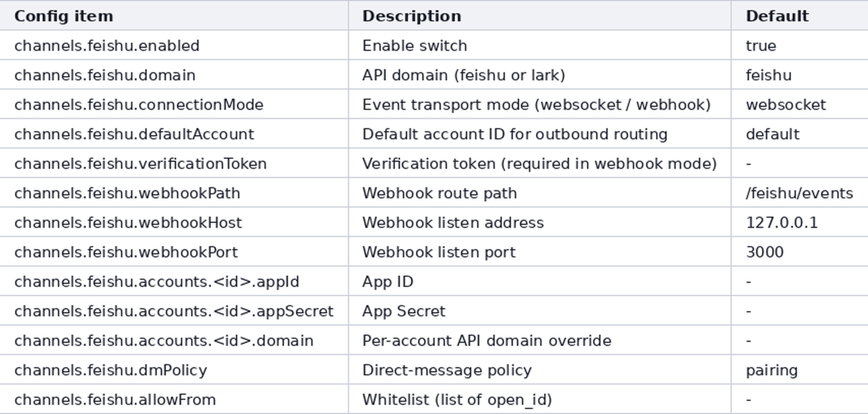Click the /feishu/events default value
The width and height of the screenshot is (868, 414).
799,193
